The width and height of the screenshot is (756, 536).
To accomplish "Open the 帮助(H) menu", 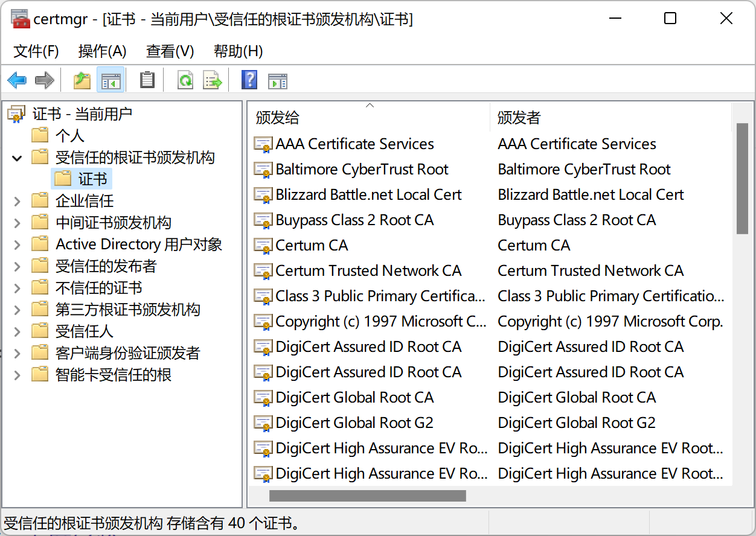I will [239, 51].
